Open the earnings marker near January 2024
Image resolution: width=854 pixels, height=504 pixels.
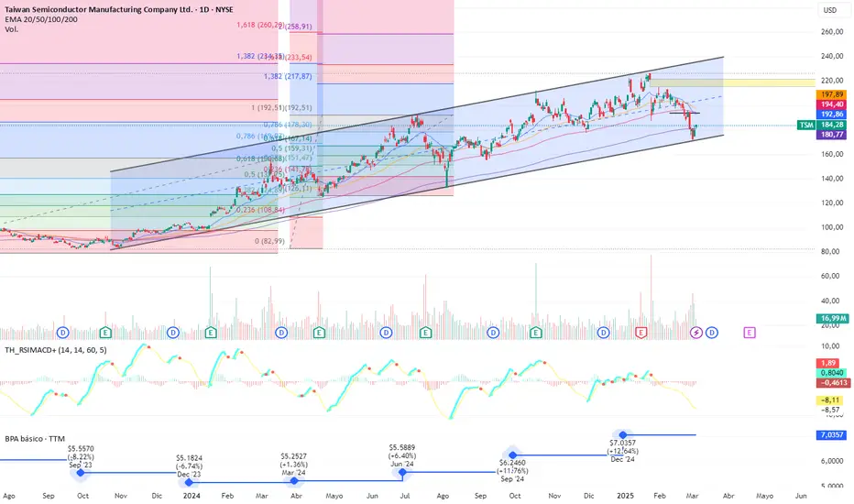coord(211,333)
